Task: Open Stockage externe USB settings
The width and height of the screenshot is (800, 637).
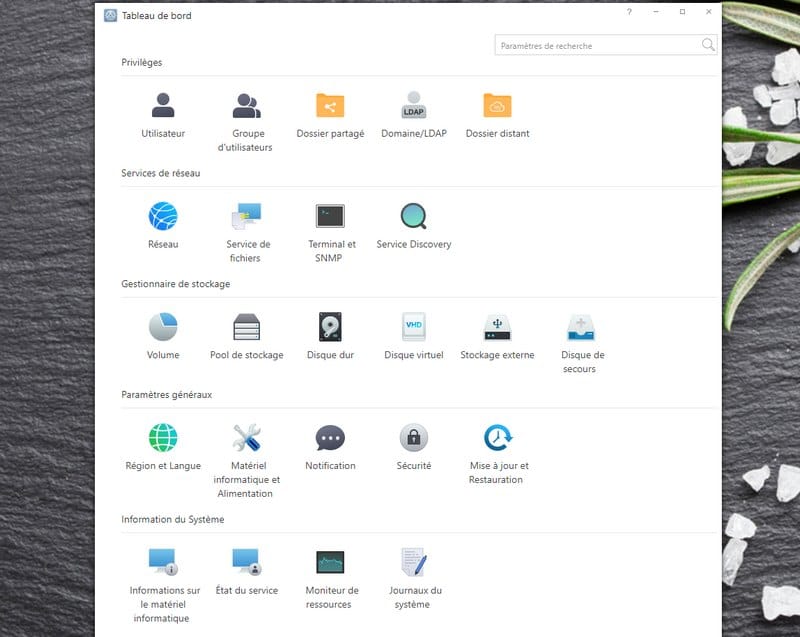Action: tap(497, 327)
